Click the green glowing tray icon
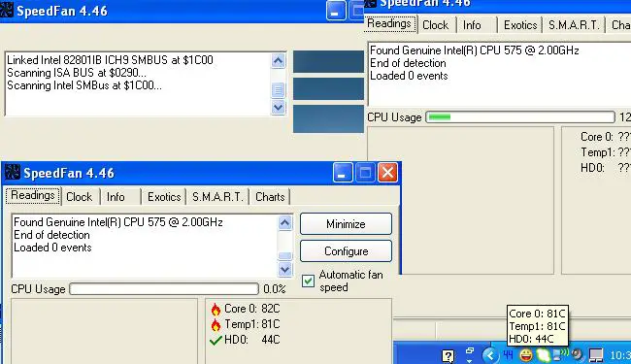The width and height of the screenshot is (631, 364). [543, 354]
